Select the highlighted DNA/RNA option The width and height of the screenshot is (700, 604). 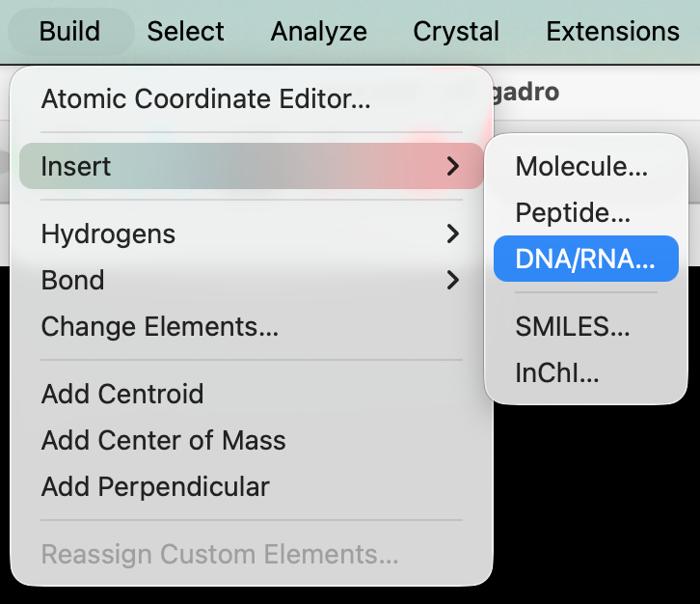[x=585, y=259]
